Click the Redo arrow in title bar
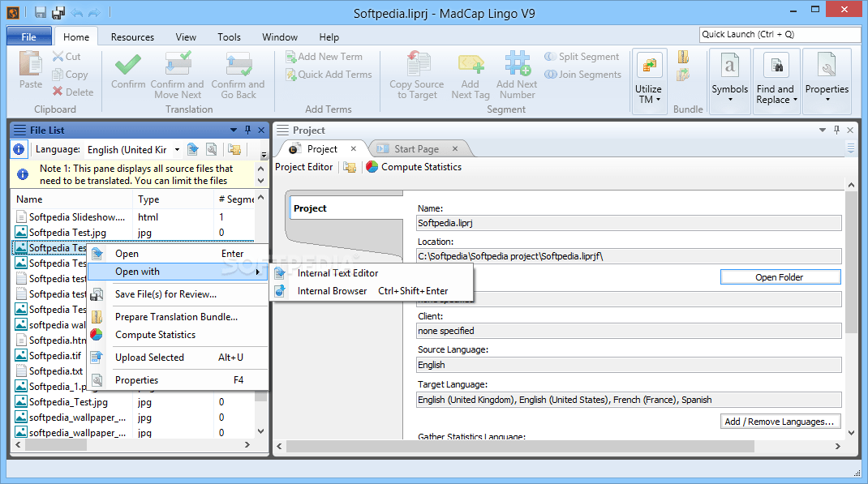The height and width of the screenshot is (484, 868). (x=95, y=12)
